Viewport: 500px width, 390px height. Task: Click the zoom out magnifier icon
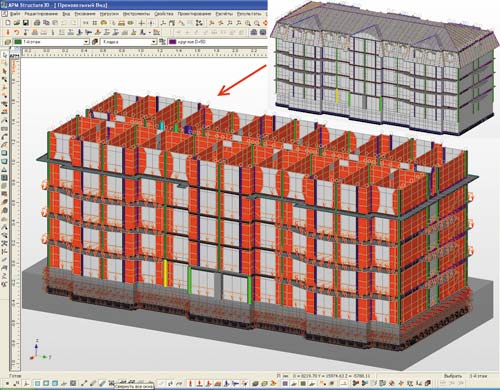pyautogui.click(x=257, y=23)
